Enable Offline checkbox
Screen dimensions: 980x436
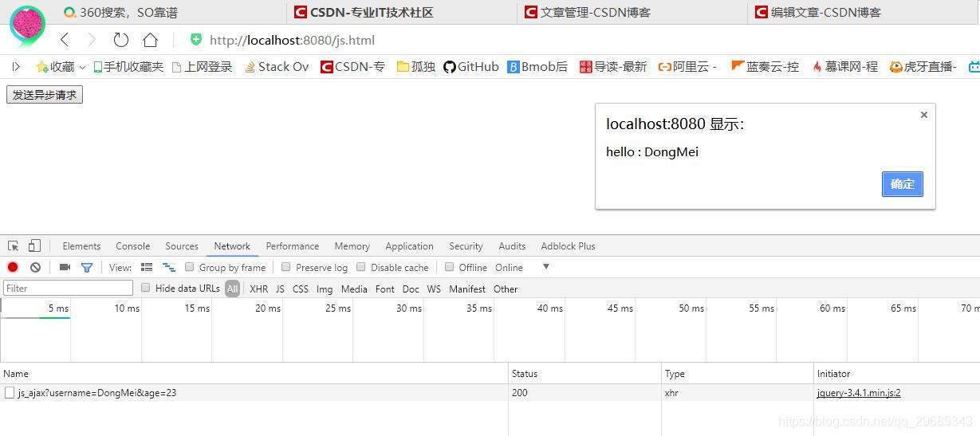point(450,267)
